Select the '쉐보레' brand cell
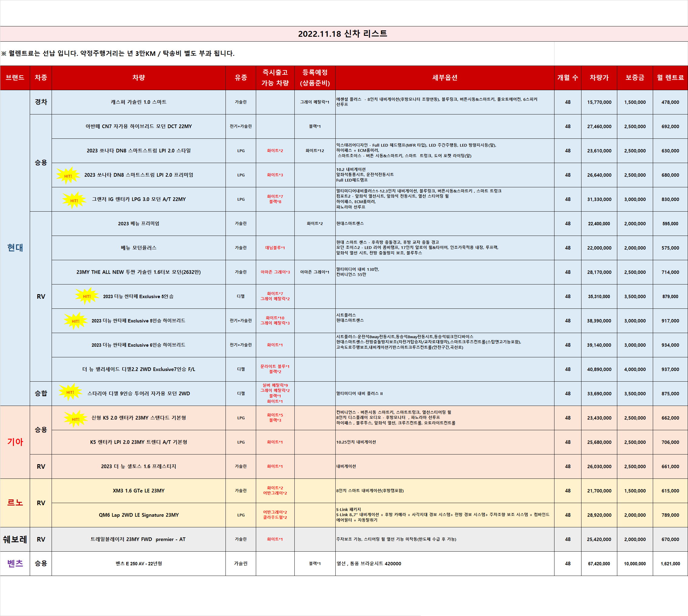The height and width of the screenshot is (616, 688). click(15, 539)
